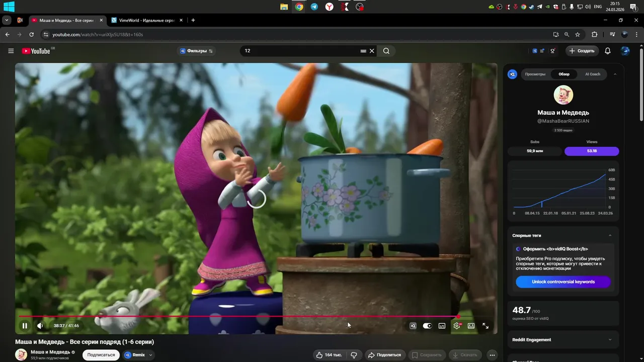This screenshot has height=362, width=644.
Task: Collapse the vidIQ panel with top chevron
Action: coord(615,74)
